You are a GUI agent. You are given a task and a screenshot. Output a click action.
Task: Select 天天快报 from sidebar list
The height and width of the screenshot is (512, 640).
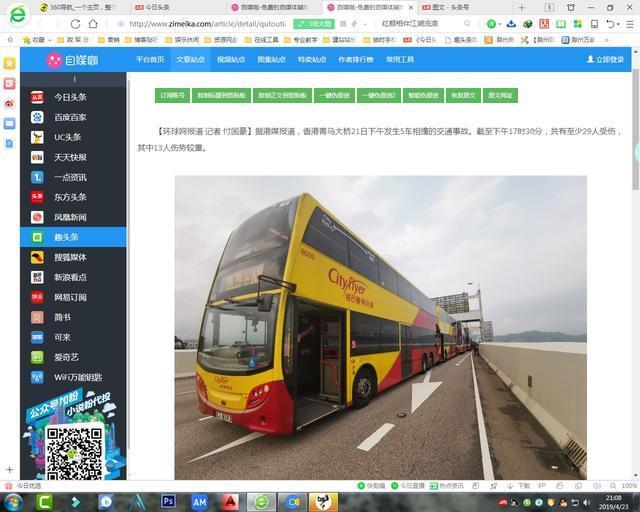70,157
